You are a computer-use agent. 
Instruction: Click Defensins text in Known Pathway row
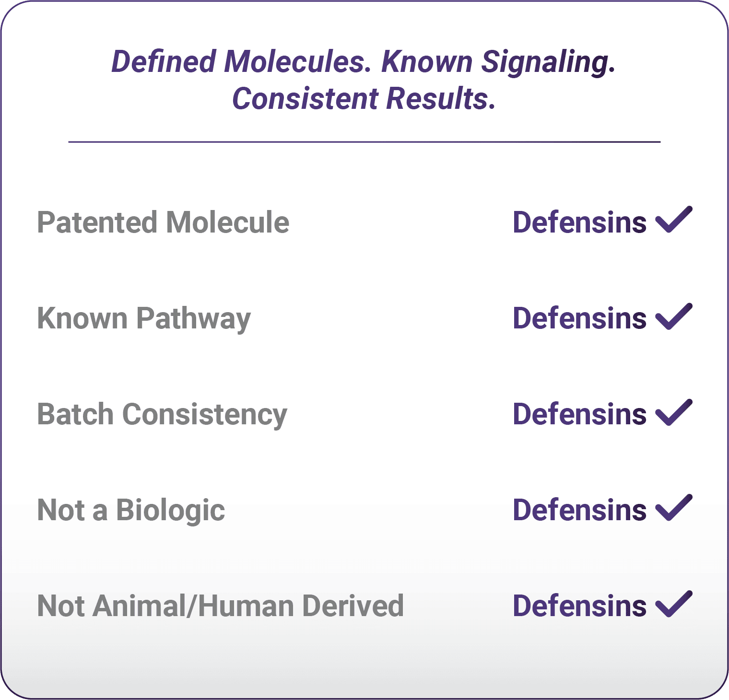[x=579, y=318]
